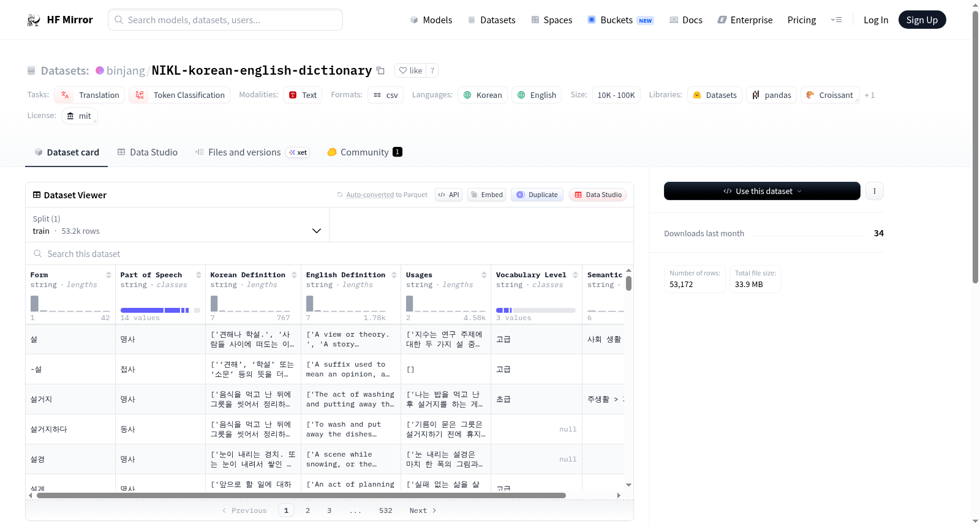This screenshot has height=527, width=980.
Task: Select the Datasets library tag
Action: tap(715, 95)
